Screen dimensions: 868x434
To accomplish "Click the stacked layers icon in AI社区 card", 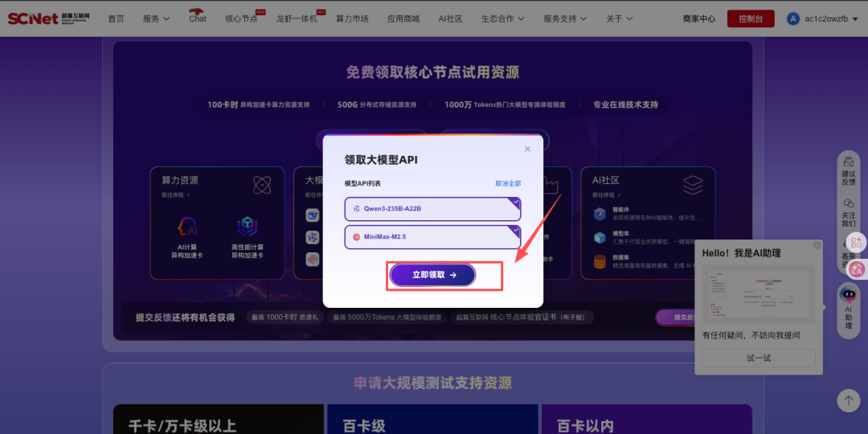I will 693,185.
